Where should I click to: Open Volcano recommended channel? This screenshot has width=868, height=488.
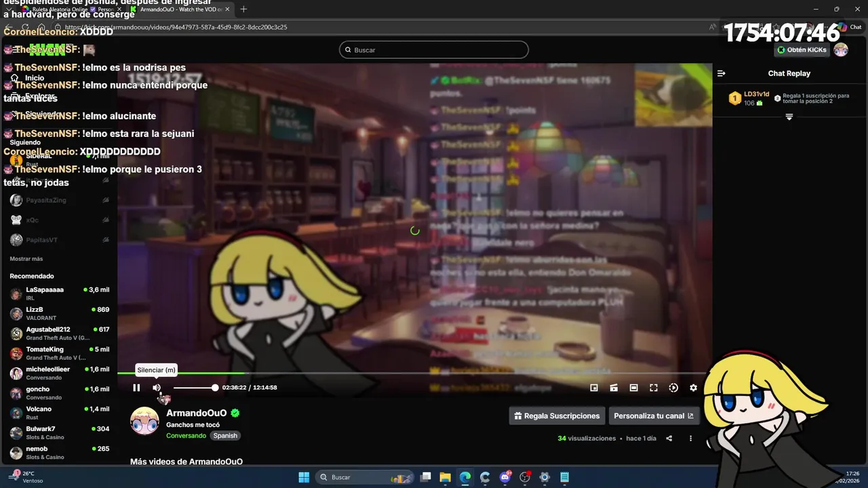click(59, 413)
